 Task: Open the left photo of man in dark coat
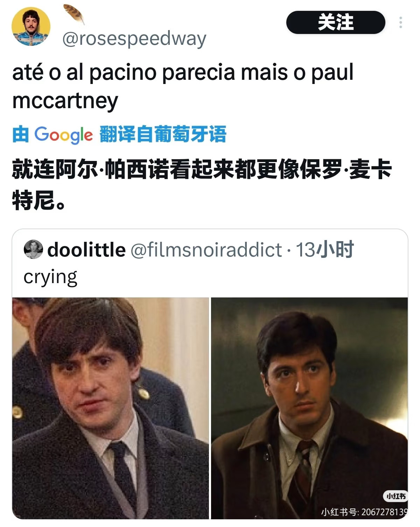click(111, 408)
